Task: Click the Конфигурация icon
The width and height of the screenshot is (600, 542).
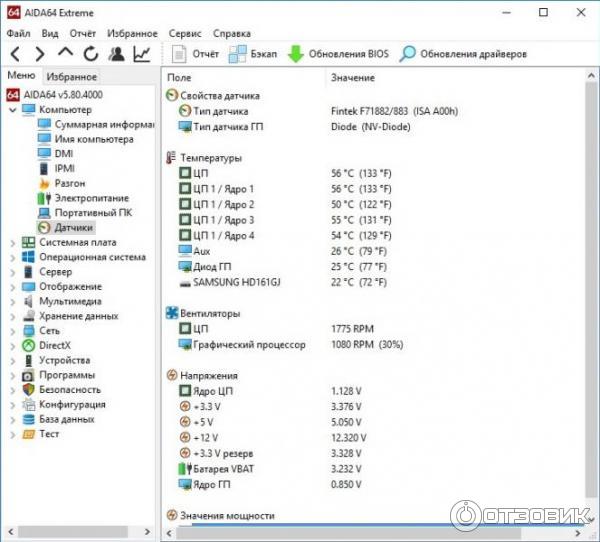Action: click(x=29, y=405)
